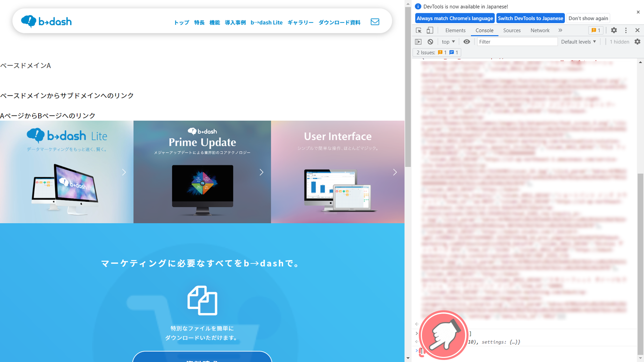Image resolution: width=644 pixels, height=362 pixels.
Task: Open the mail contact icon in navbar
Action: pyautogui.click(x=375, y=22)
